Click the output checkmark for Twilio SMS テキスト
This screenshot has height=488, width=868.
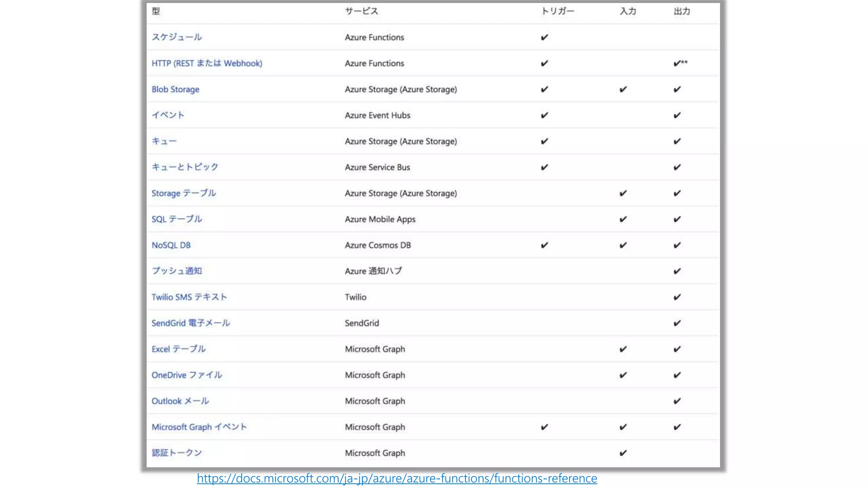pyautogui.click(x=677, y=297)
